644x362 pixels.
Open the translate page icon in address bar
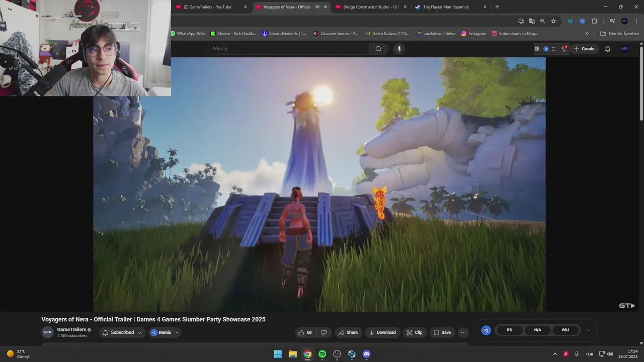pyautogui.click(x=532, y=21)
